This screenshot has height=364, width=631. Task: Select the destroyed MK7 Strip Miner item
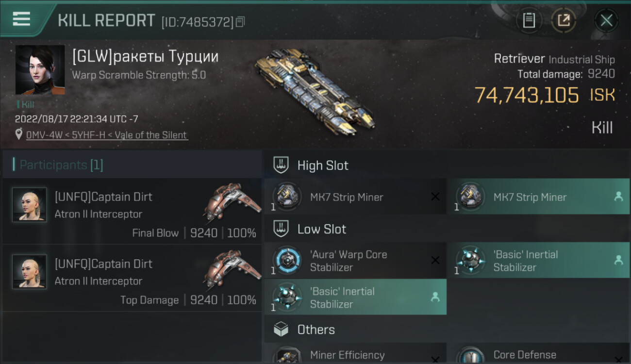[x=354, y=197]
